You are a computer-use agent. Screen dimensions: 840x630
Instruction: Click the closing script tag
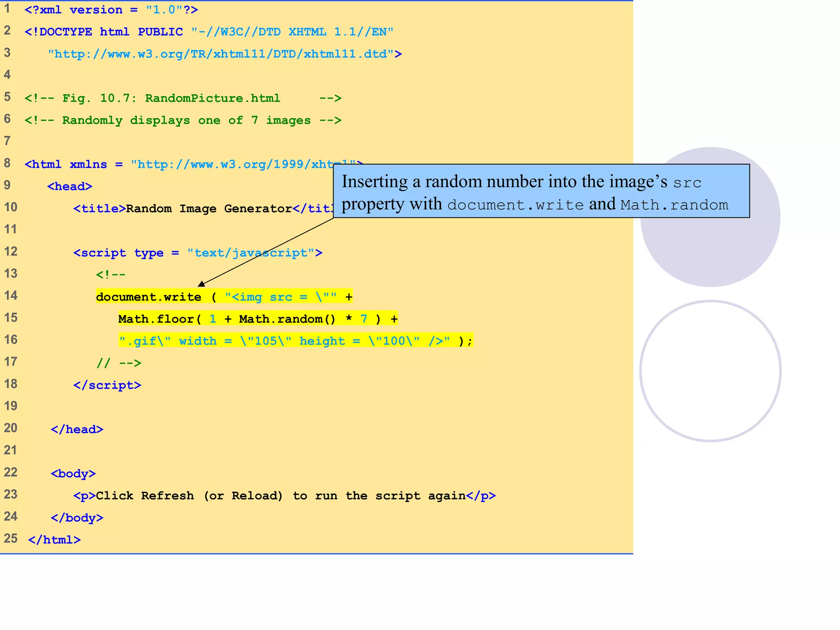[107, 386]
